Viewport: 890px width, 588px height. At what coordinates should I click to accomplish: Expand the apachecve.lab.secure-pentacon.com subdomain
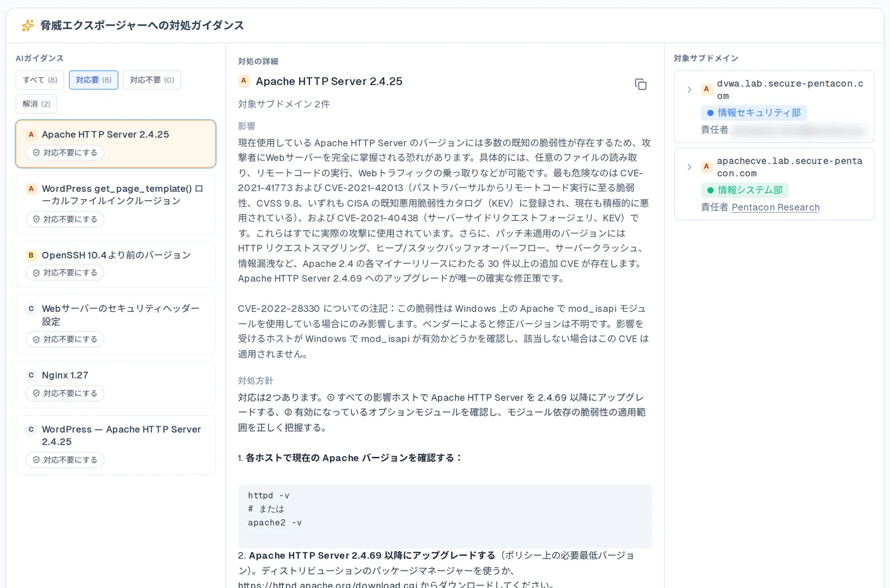689,167
